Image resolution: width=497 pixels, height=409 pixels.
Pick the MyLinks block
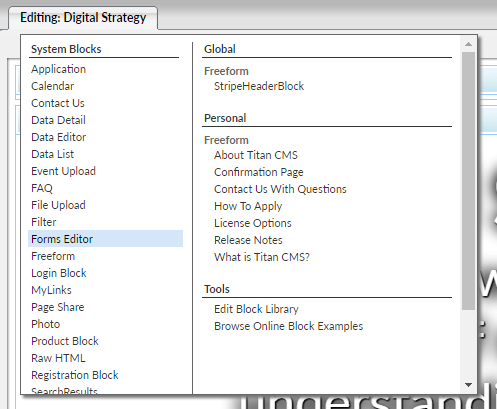click(x=51, y=290)
